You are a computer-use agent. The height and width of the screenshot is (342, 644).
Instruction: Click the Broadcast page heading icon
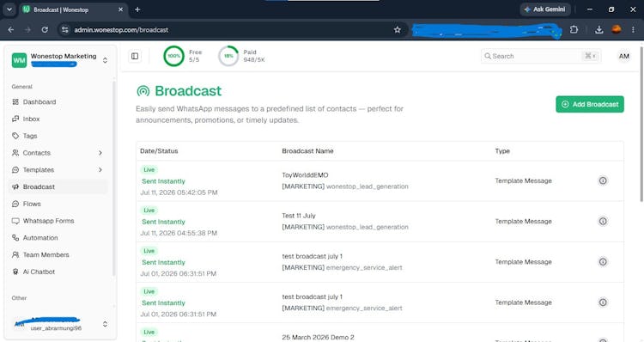(x=143, y=91)
